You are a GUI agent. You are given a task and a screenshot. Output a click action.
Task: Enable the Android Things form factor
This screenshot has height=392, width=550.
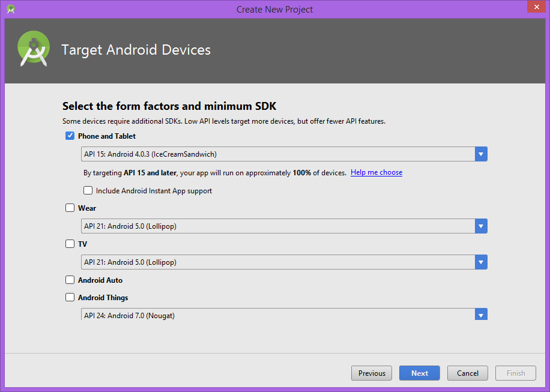[70, 297]
